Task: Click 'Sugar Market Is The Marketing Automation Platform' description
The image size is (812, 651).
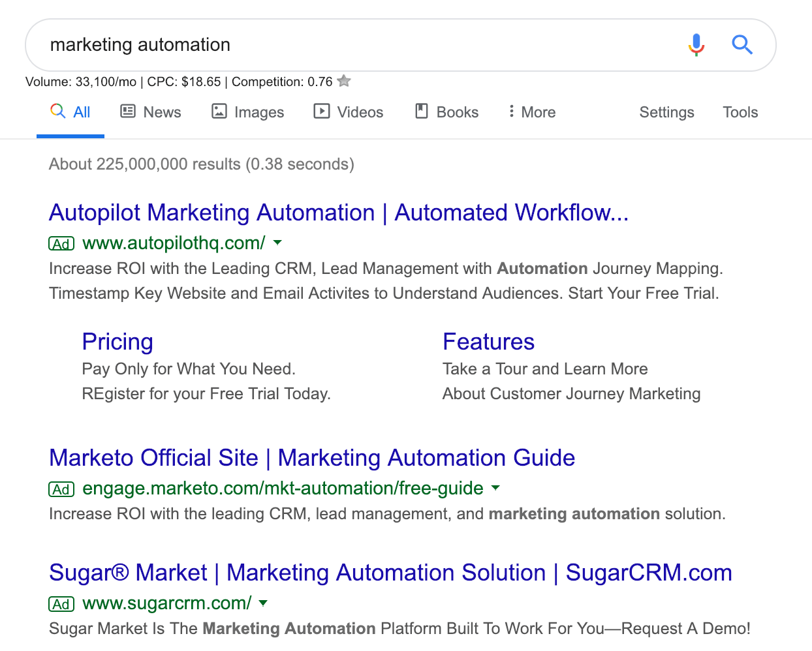Action: pos(399,629)
